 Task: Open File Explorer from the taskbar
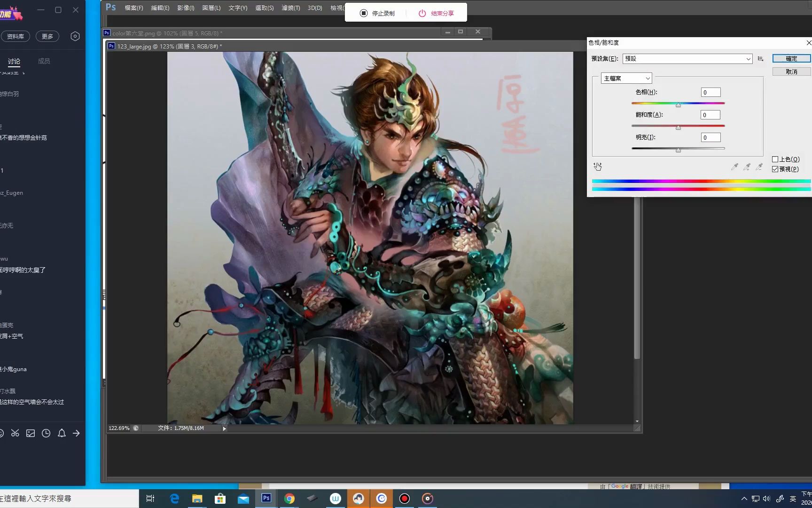tap(197, 499)
